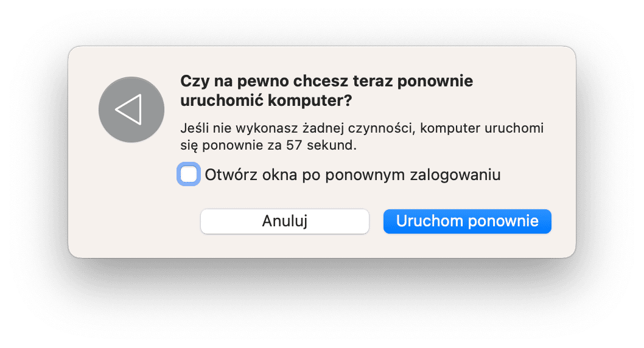The image size is (644, 348).
Task: Click the word "Czy" in the heading
Action: pos(193,81)
